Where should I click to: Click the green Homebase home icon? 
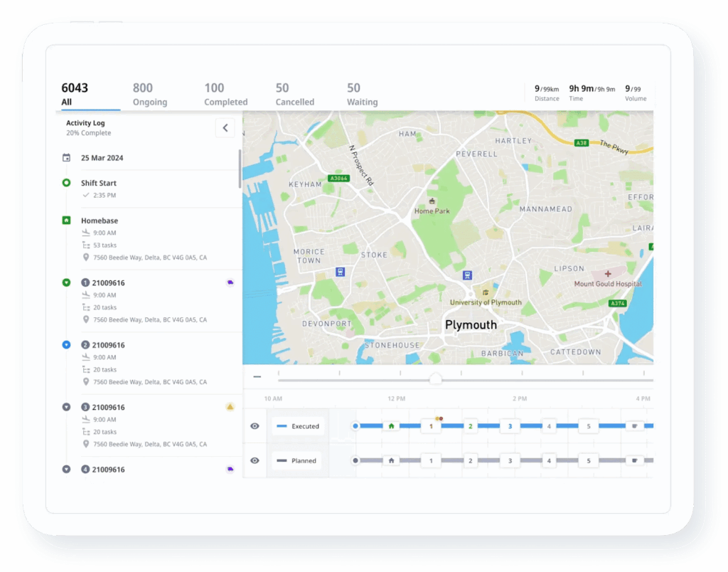point(66,221)
